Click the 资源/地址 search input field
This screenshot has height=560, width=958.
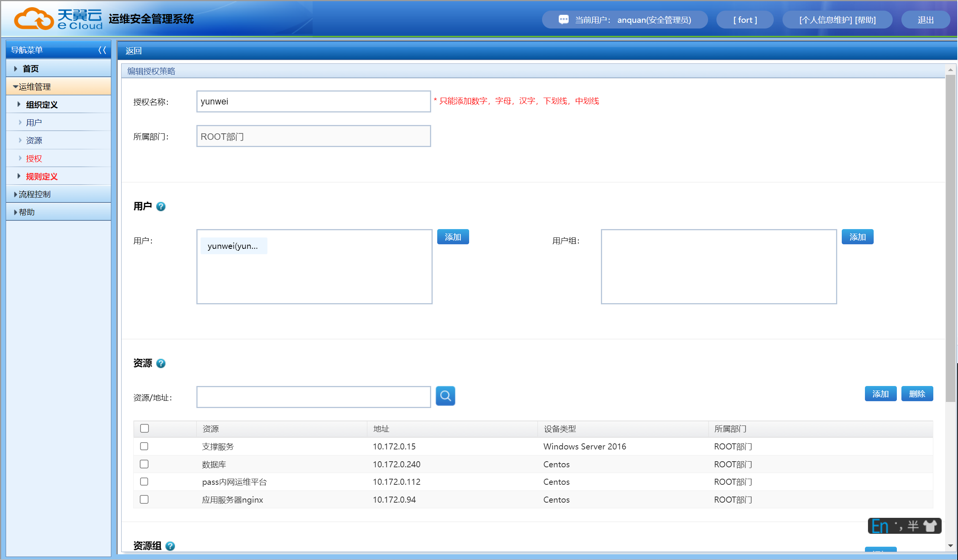click(x=313, y=397)
